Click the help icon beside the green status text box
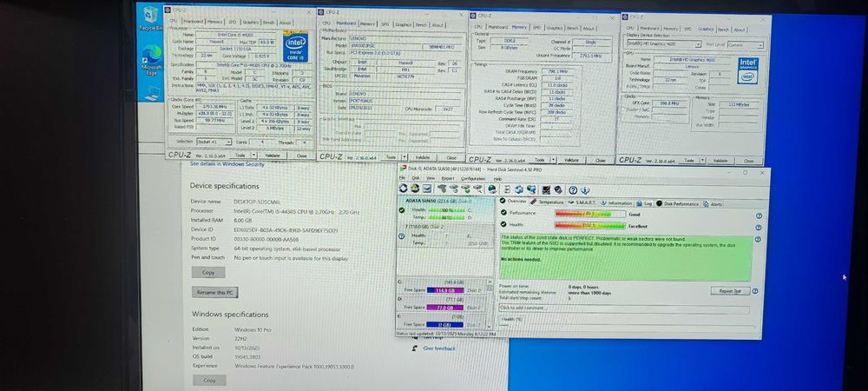Screen dimensions: 868x391 click(x=758, y=239)
